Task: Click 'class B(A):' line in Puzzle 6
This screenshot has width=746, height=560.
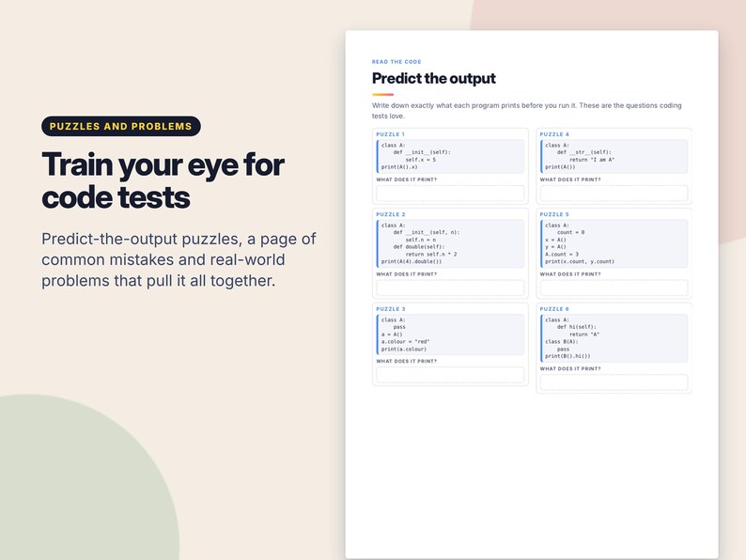Action: pyautogui.click(x=562, y=342)
